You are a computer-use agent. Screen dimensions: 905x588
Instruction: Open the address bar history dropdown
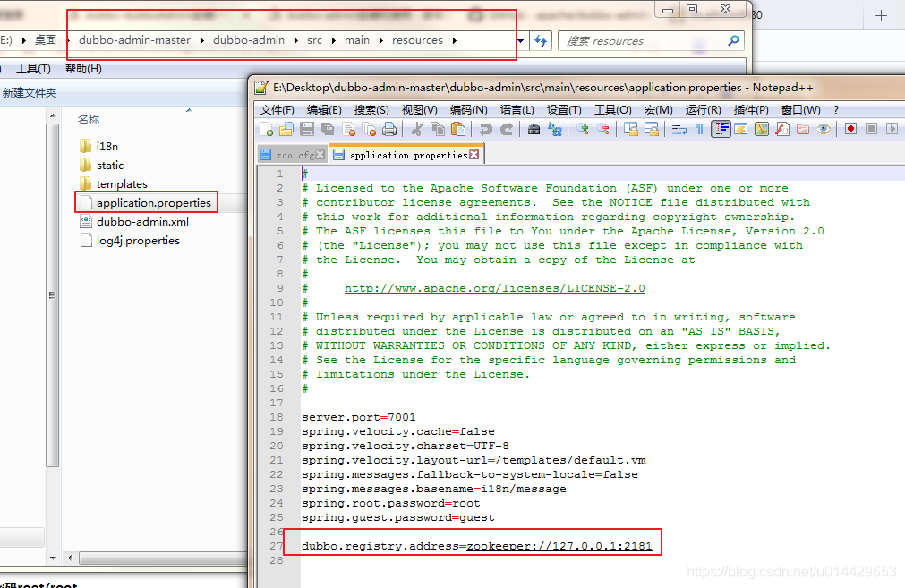[521, 40]
